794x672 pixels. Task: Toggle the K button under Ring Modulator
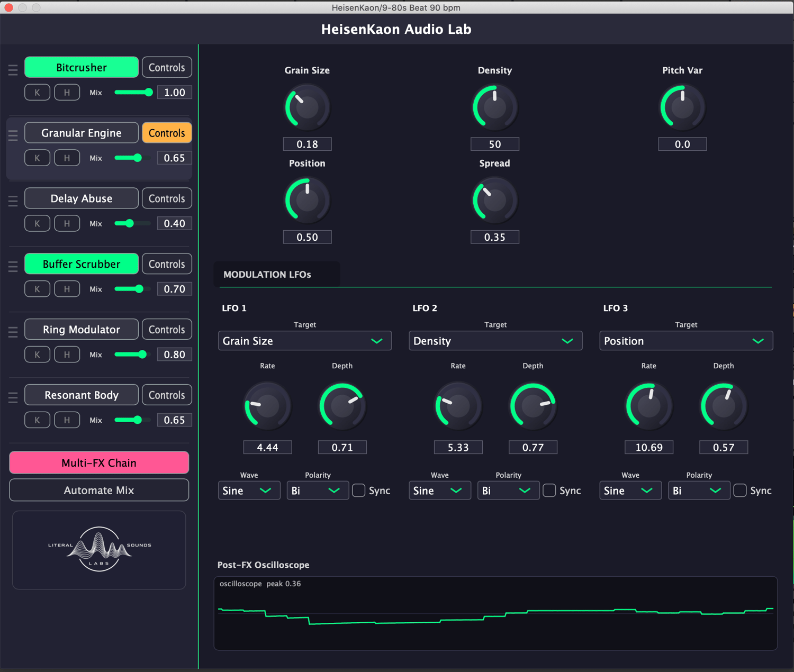[37, 355]
